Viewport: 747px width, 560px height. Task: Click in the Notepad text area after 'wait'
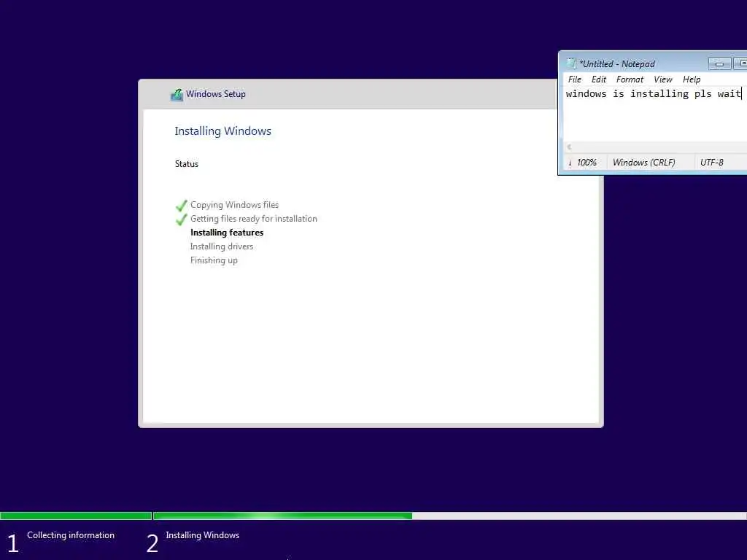(742, 94)
